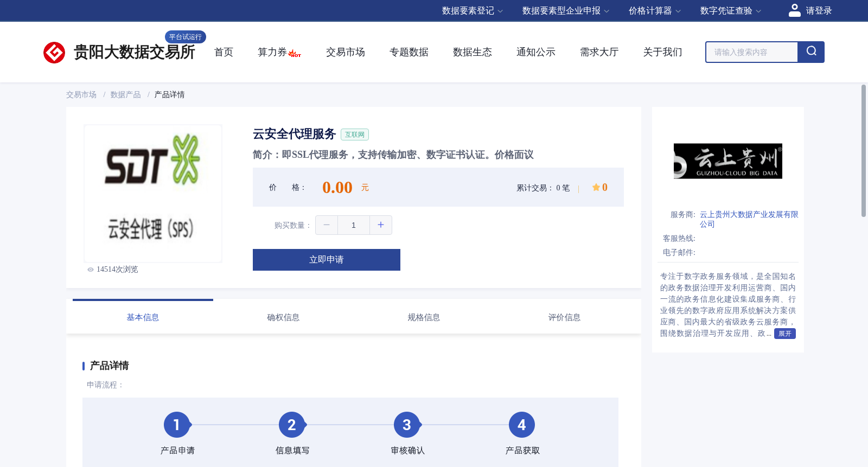
Task: Open the 价格计算器 dropdown
Action: [654, 11]
